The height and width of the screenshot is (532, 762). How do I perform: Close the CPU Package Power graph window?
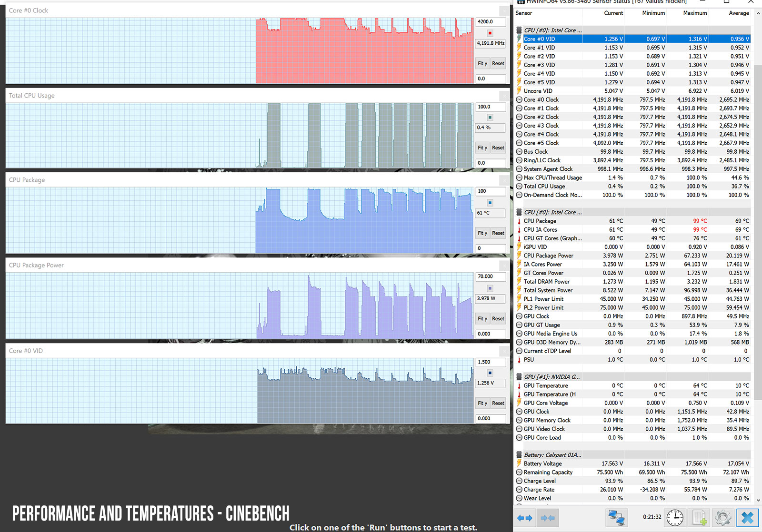tap(504, 266)
